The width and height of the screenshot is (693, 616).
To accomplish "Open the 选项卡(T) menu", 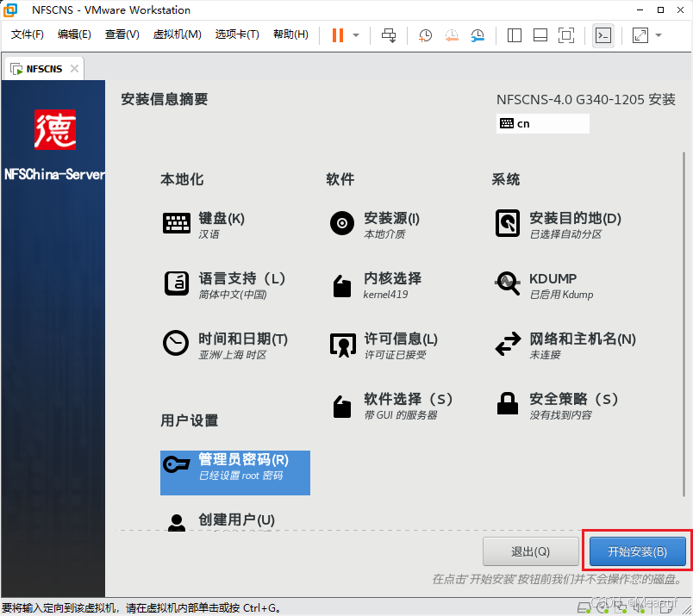I will [237, 34].
